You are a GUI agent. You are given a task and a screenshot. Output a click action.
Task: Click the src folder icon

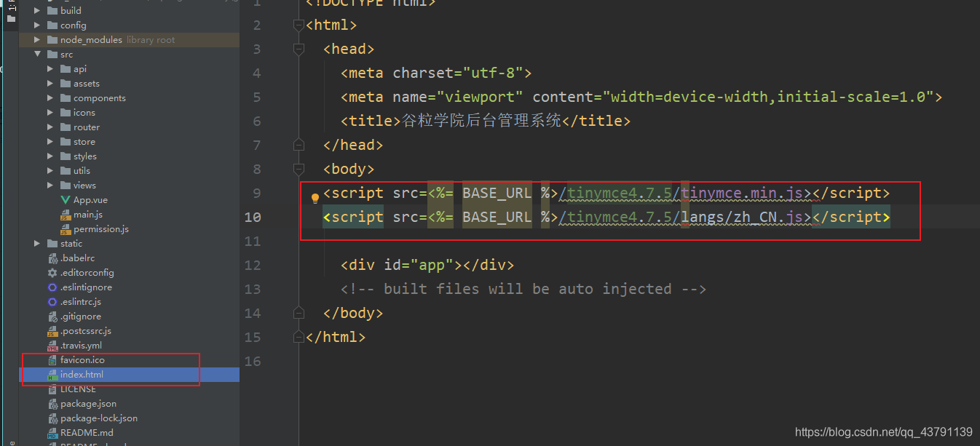tap(52, 55)
